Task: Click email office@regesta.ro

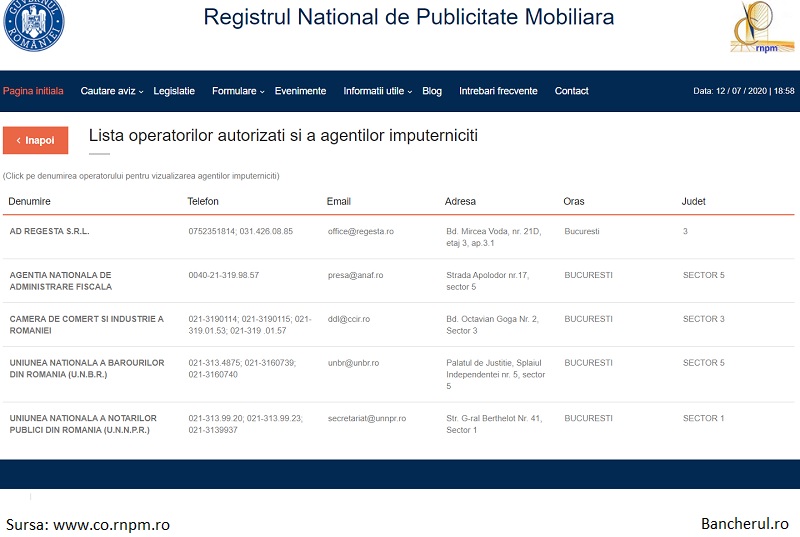Action: [x=361, y=231]
